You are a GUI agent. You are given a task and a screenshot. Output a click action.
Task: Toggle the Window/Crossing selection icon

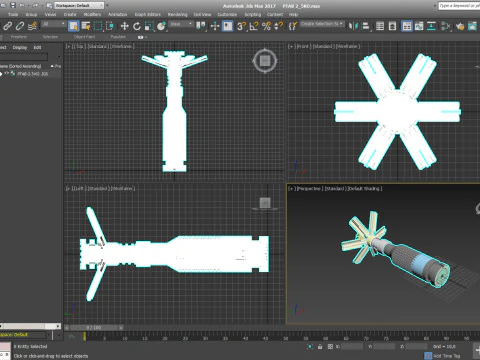click(110, 26)
